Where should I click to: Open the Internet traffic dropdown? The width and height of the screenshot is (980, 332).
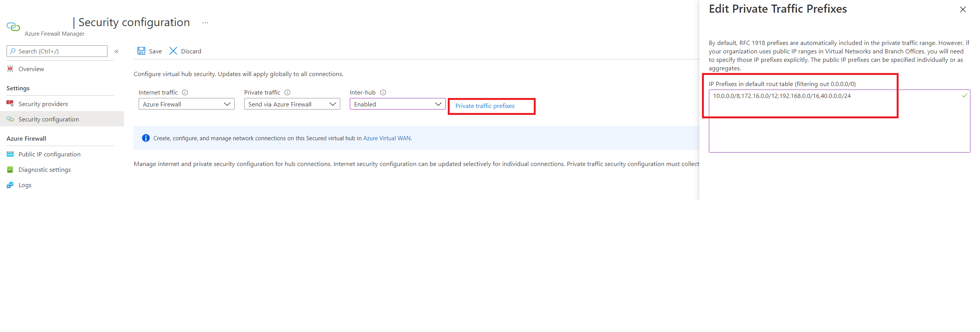(x=186, y=104)
